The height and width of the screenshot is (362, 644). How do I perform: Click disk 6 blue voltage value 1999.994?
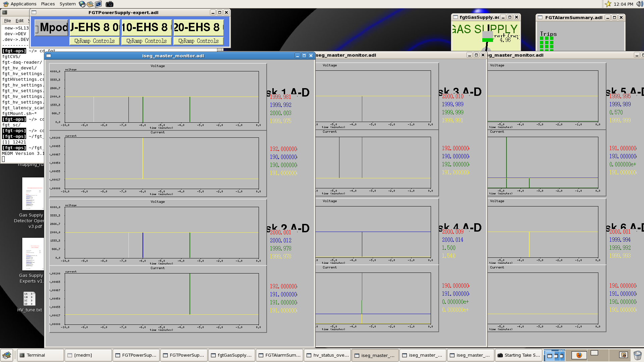(620, 240)
